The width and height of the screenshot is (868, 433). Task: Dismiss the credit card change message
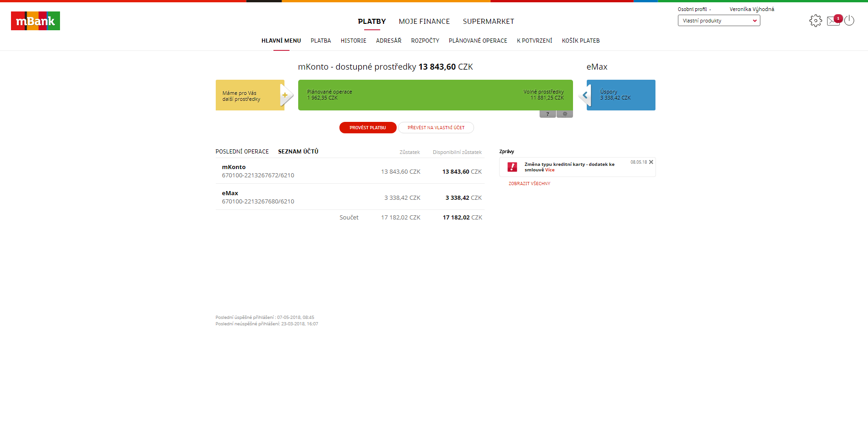pos(651,162)
